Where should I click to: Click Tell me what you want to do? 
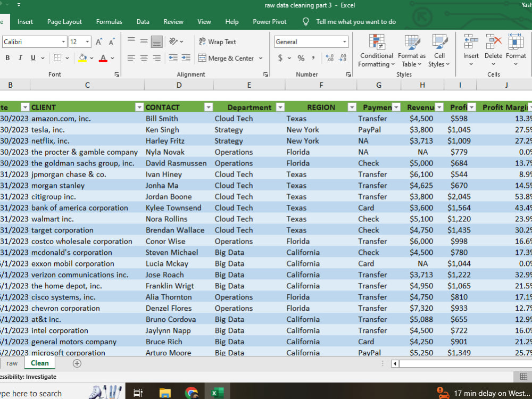(x=356, y=22)
